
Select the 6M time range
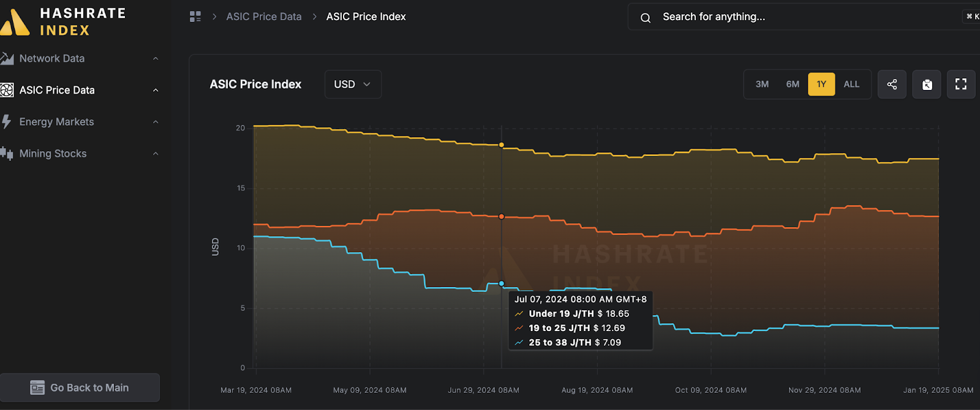(793, 84)
